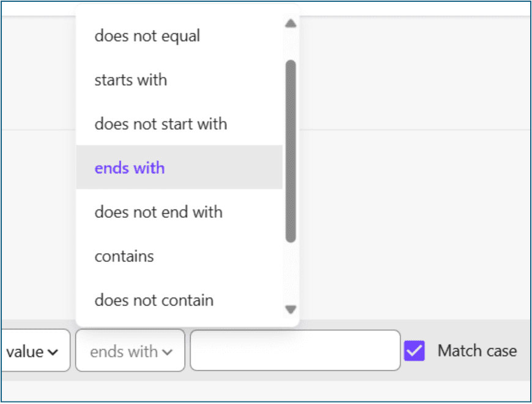532x404 pixels.
Task: Click the empty filter text input field
Action: point(295,351)
